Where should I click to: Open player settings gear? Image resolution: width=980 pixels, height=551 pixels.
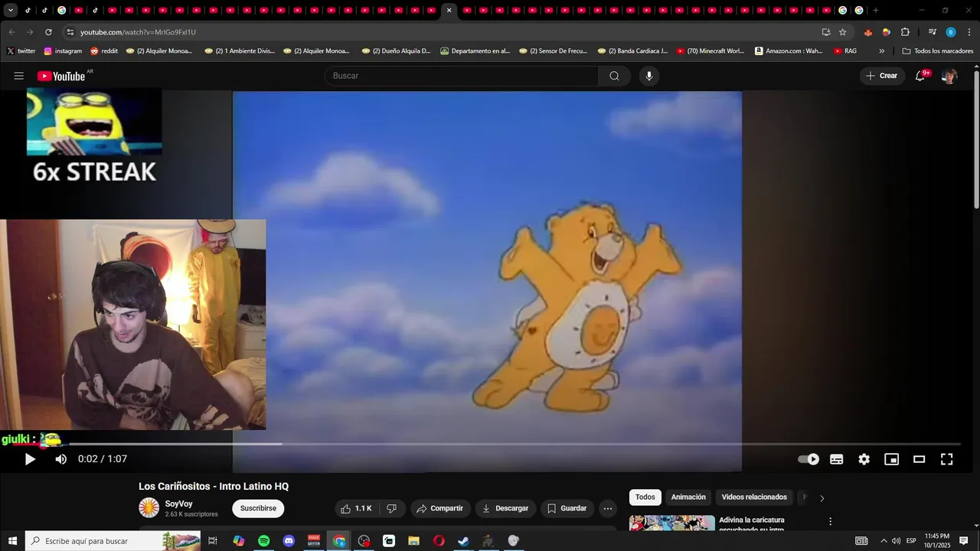click(864, 459)
